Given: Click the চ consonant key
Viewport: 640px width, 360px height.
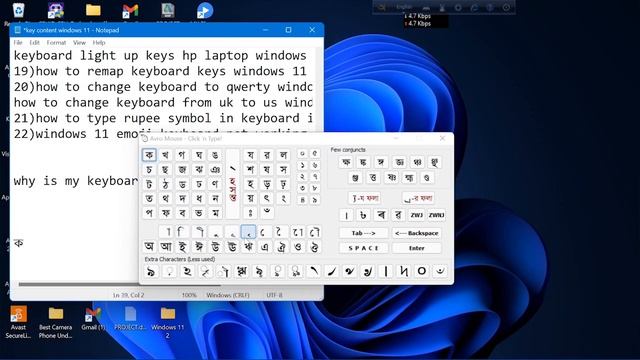Looking at the screenshot, I should (149, 169).
